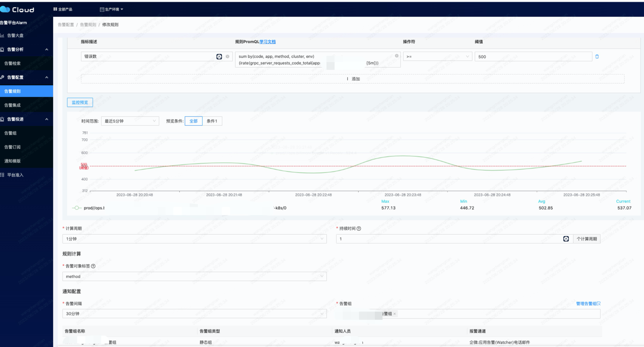Click the dark badge icon in 错误数 field
Viewport: 644px width, 347px height.
pos(219,57)
